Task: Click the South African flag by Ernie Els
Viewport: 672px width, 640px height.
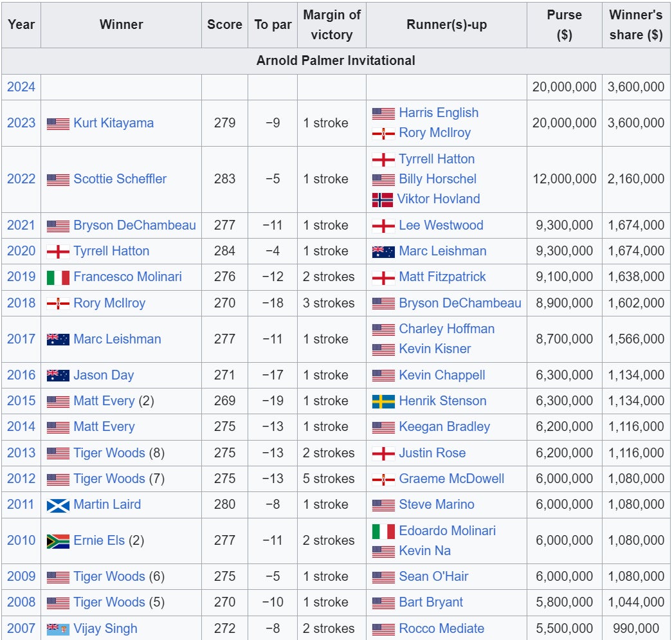Action: (x=58, y=541)
